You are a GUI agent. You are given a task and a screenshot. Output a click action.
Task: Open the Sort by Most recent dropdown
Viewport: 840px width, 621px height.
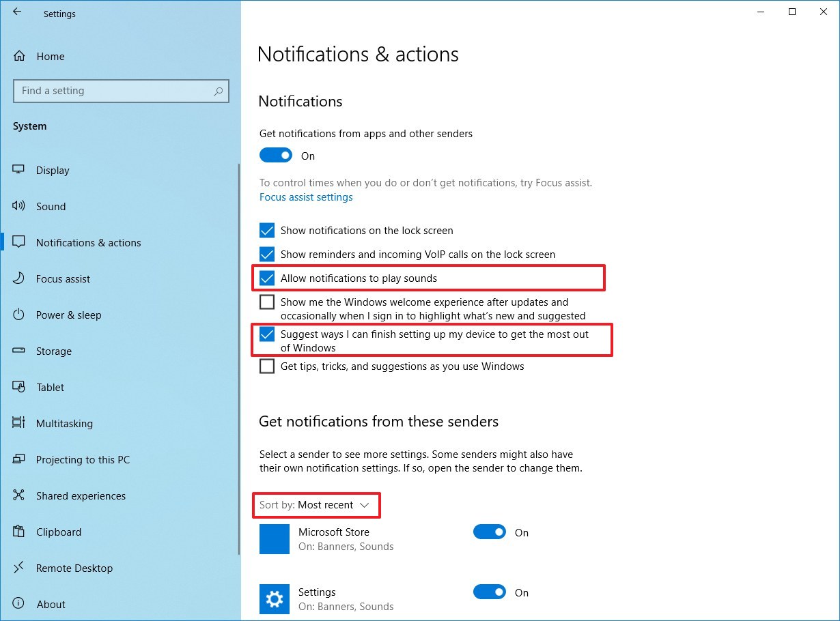[315, 505]
